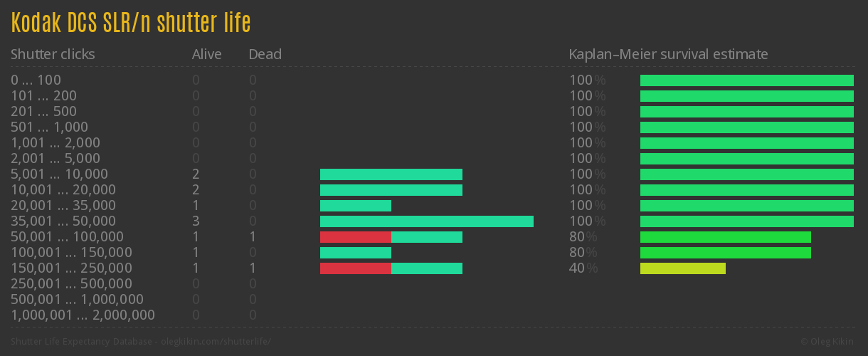Click the alive count "3" for 35,001…50,000
This screenshot has height=356, width=868.
tap(196, 221)
